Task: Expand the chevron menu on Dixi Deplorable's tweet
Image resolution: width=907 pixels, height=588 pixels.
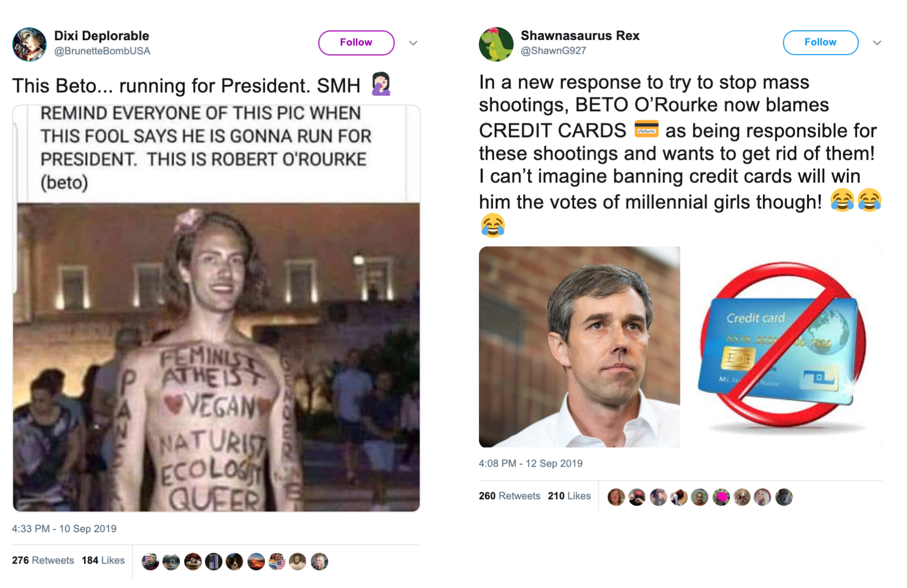Action: coord(413,43)
